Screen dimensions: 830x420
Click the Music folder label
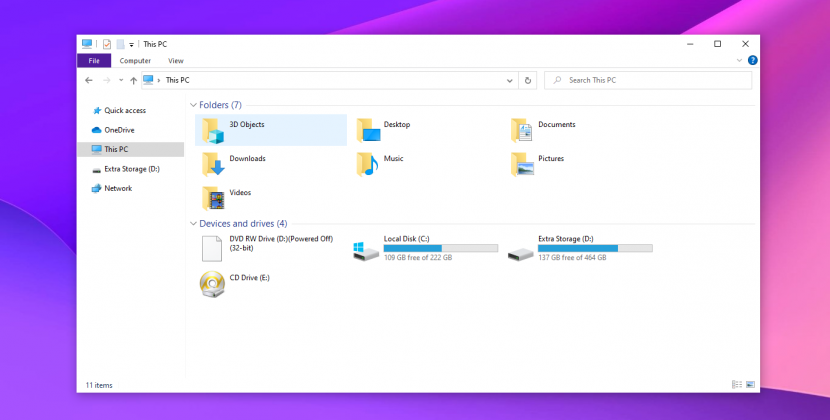(393, 158)
